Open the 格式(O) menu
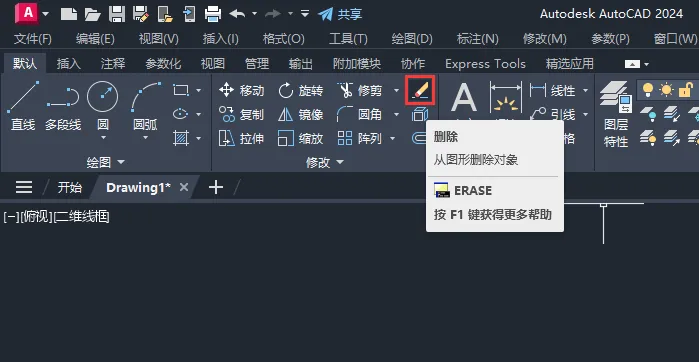 pyautogui.click(x=284, y=39)
